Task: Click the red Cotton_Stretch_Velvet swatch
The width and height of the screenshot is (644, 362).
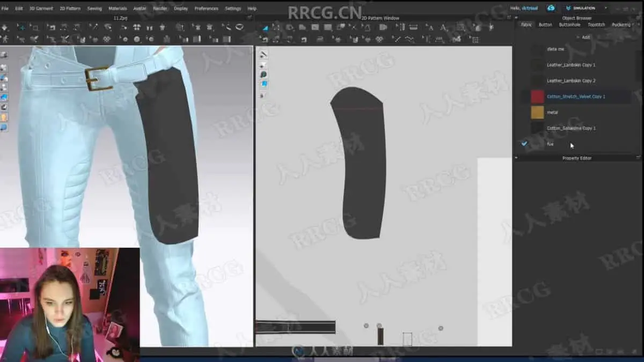Action: pos(537,97)
